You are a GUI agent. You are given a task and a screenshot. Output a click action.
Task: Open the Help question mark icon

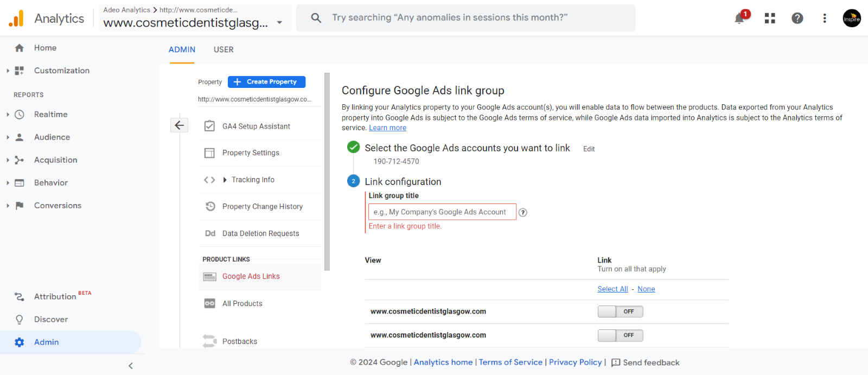pos(797,18)
